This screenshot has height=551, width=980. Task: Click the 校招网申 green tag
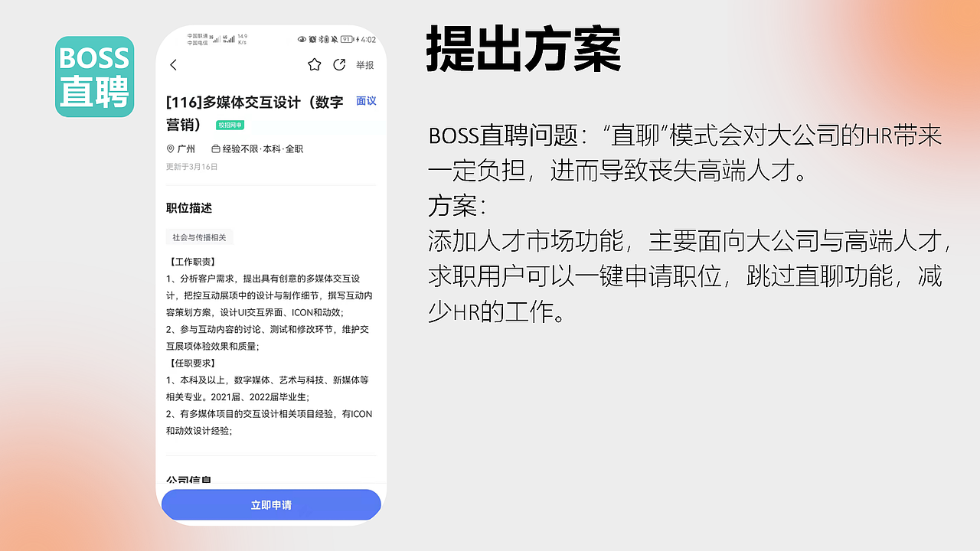click(x=230, y=125)
